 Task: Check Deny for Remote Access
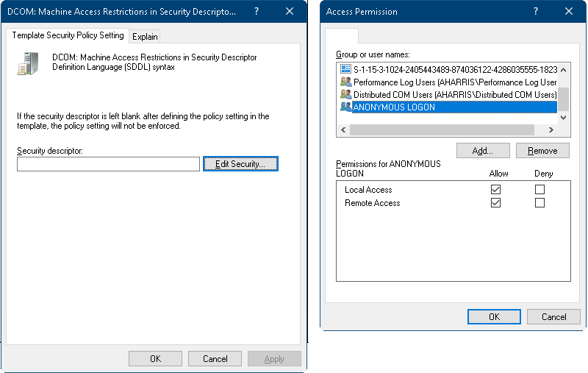pyautogui.click(x=540, y=203)
